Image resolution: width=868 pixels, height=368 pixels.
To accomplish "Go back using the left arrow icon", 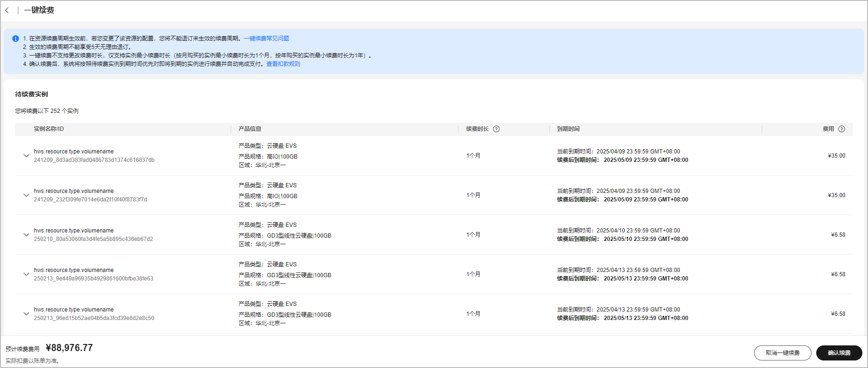I will tap(7, 10).
